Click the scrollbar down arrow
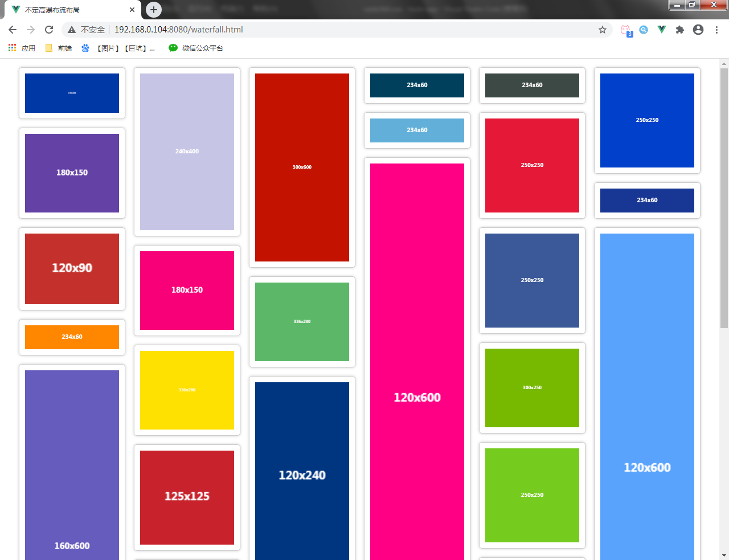Viewport: 729px width, 560px height. (x=724, y=555)
